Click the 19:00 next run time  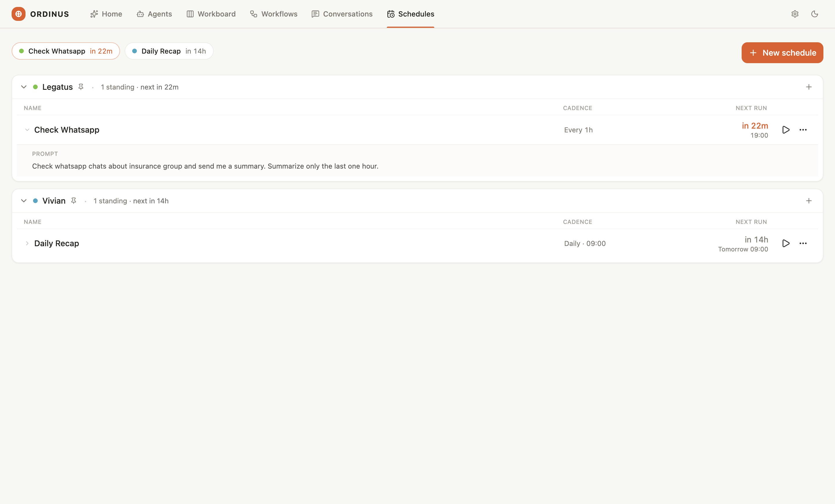click(759, 135)
